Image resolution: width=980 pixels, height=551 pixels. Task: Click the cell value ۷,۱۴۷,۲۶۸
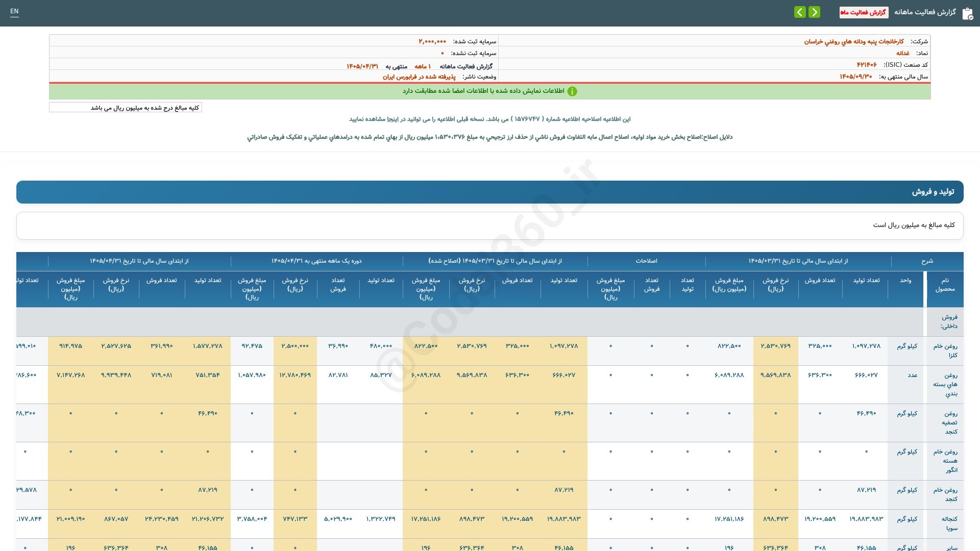[x=70, y=375]
